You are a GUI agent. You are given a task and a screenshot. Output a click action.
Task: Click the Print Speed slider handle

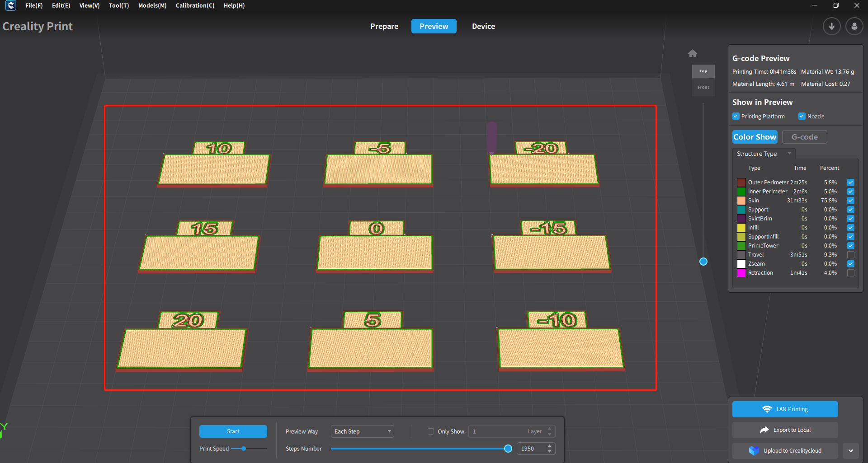[244, 449]
